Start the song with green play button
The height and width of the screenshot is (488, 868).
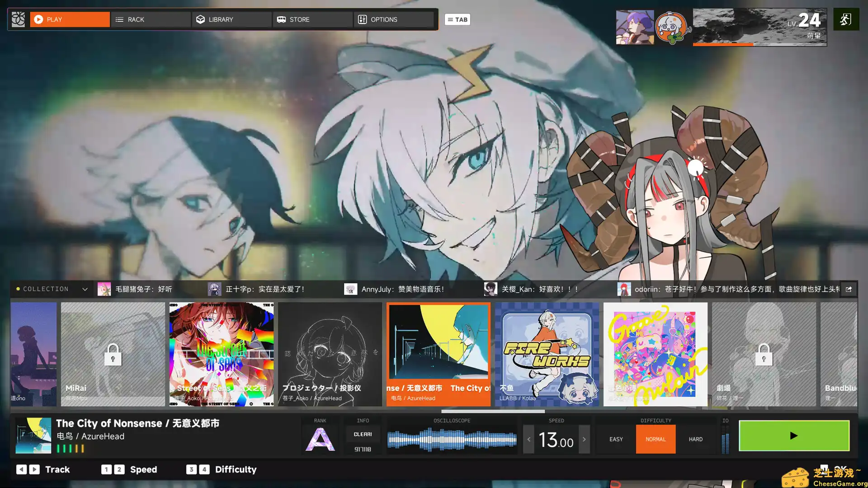[x=794, y=436]
